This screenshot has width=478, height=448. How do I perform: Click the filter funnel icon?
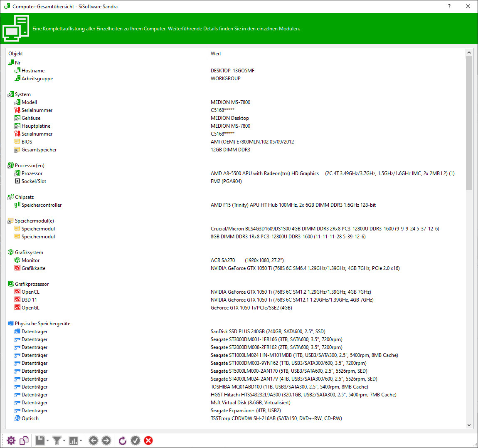[57, 441]
